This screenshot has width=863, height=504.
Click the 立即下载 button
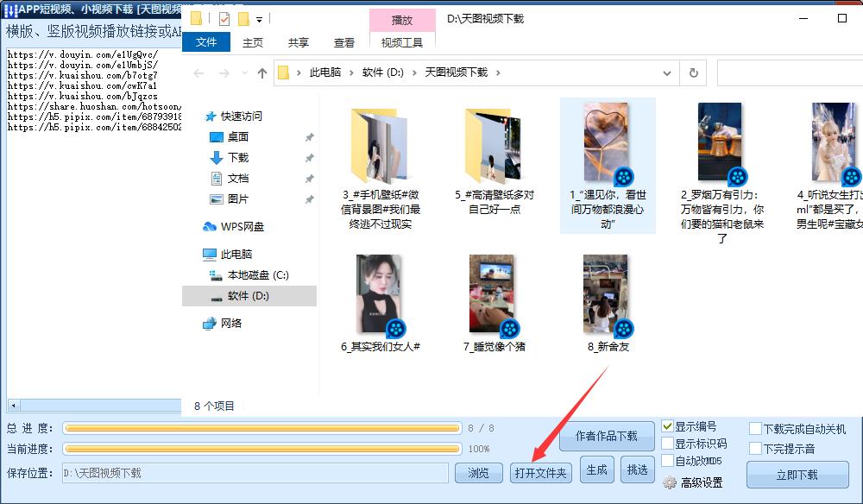click(797, 476)
